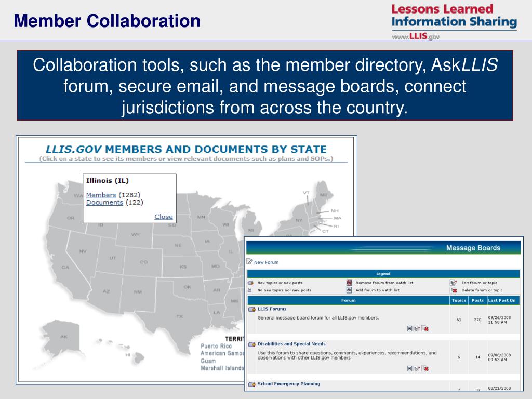Open Disabilities and Special Needs forum
The height and width of the screenshot is (399, 532).
pyautogui.click(x=291, y=344)
